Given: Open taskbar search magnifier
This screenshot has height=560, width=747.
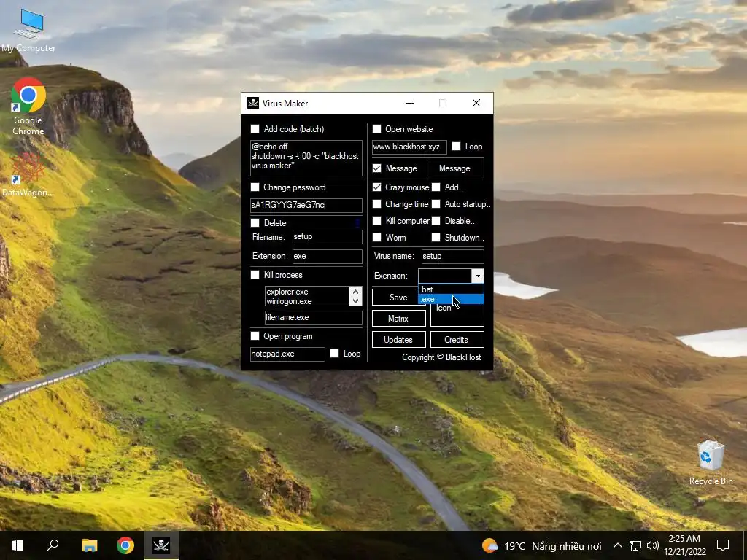Looking at the screenshot, I should coord(53,545).
